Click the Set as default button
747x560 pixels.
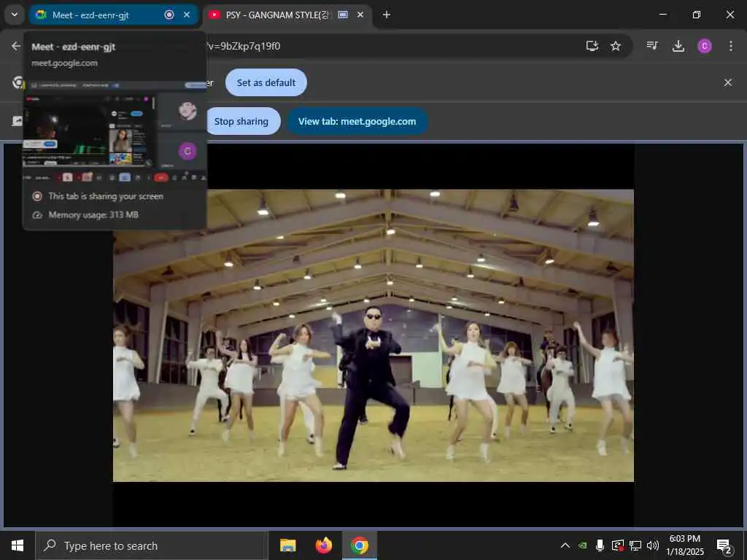(x=266, y=82)
